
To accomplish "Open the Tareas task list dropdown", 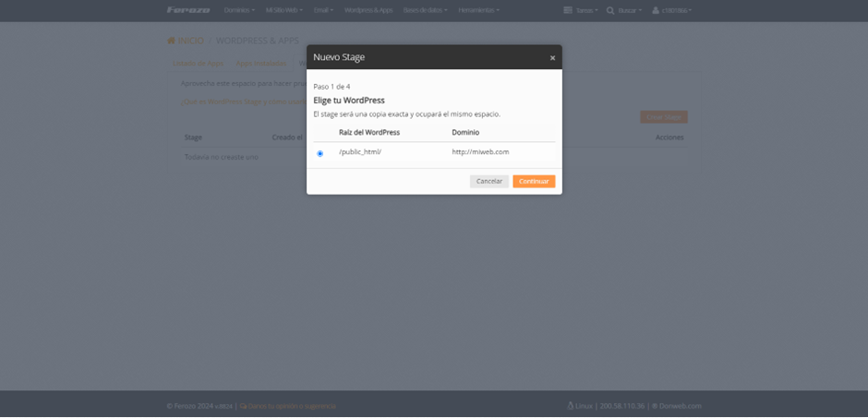I will [581, 10].
